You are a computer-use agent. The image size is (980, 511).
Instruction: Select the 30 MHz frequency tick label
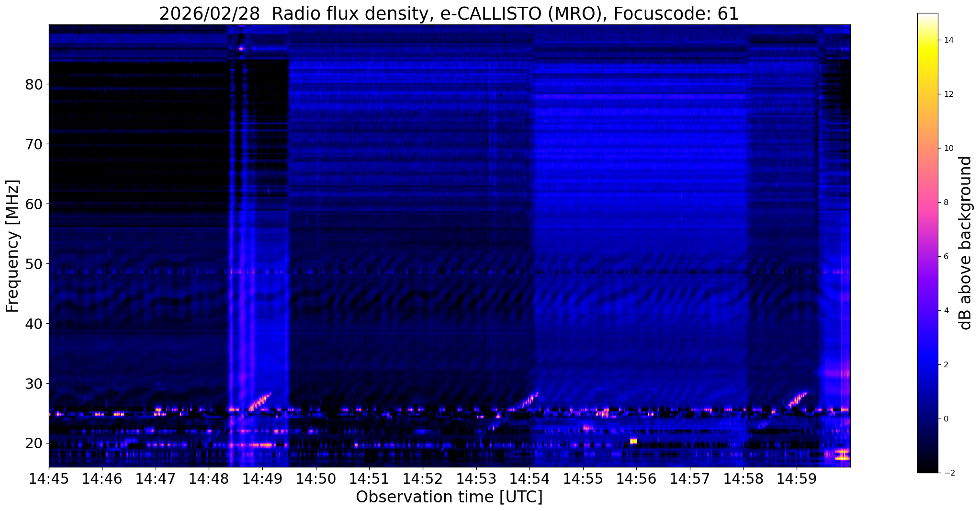34,384
